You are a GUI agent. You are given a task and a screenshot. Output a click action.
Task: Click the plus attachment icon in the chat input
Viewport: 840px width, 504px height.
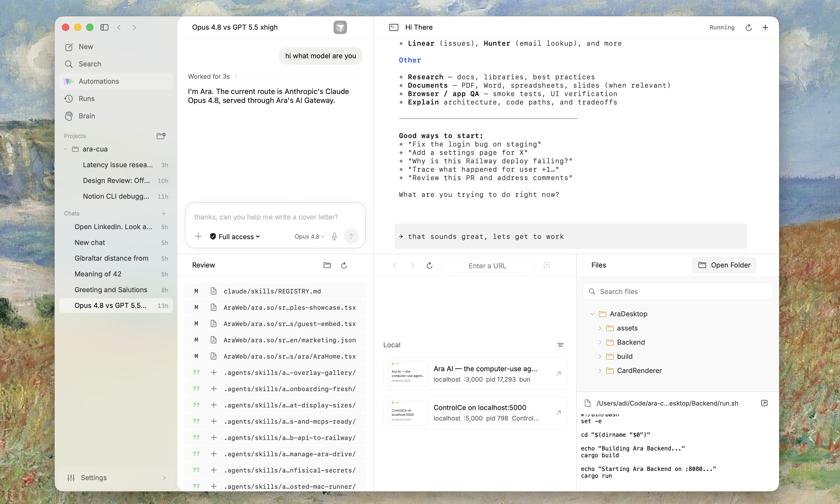(x=198, y=236)
